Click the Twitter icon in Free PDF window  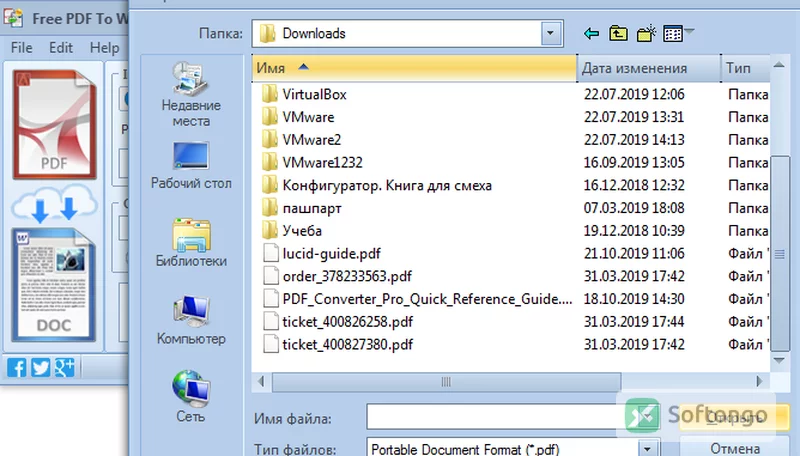[41, 367]
